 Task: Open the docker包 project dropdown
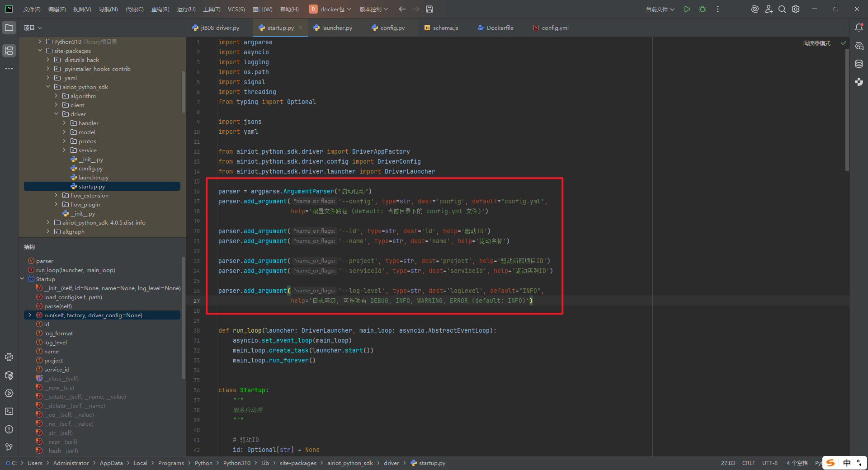330,9
